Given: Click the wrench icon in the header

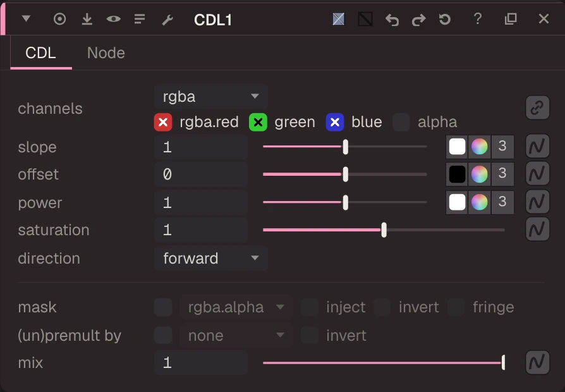Looking at the screenshot, I should point(167,20).
